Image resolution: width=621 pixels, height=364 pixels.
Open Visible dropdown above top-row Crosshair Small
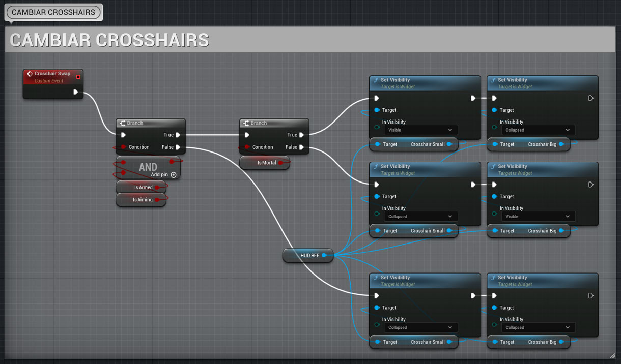420,130
